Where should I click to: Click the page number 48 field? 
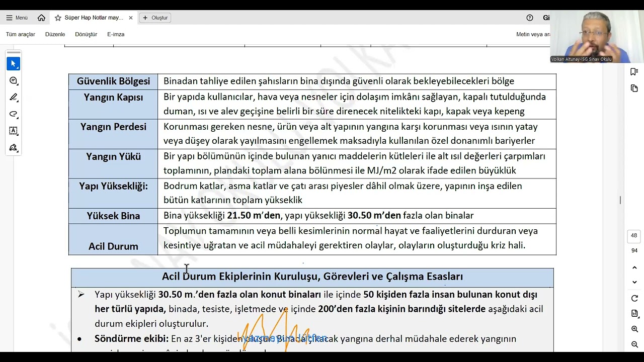[634, 236]
